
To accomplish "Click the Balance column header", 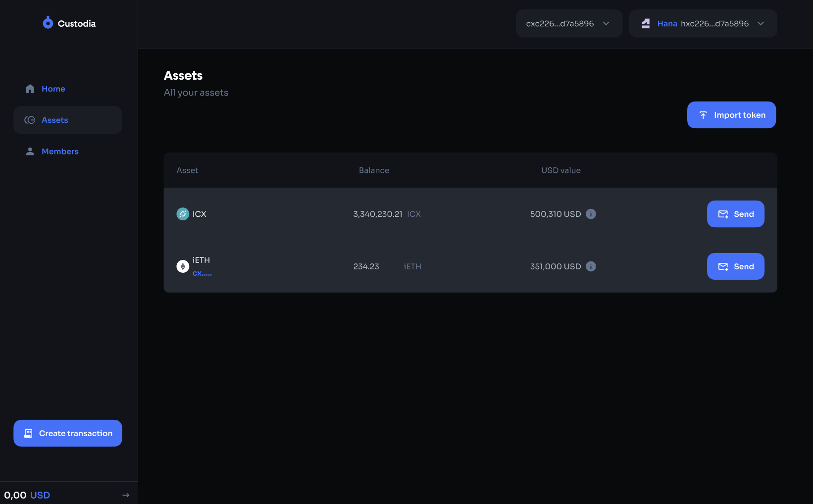I will click(x=374, y=170).
